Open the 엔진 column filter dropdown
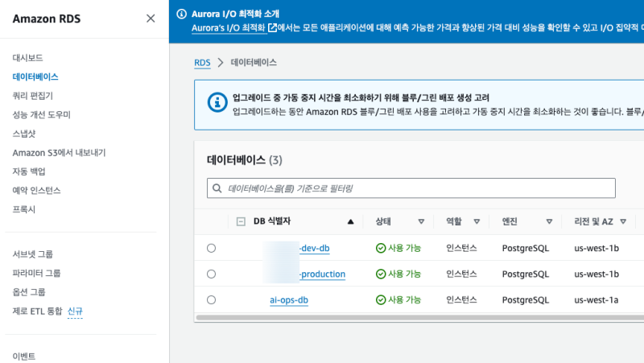Image resolution: width=644 pixels, height=363 pixels. pyautogui.click(x=549, y=221)
